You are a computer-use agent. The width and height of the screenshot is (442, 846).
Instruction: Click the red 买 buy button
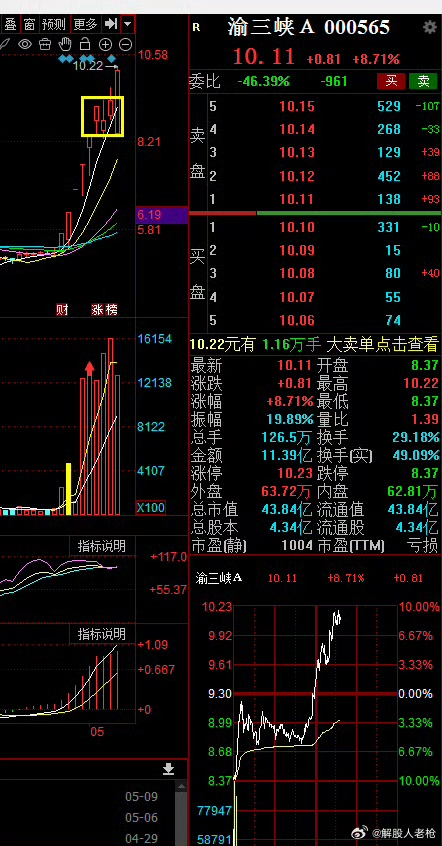(391, 81)
